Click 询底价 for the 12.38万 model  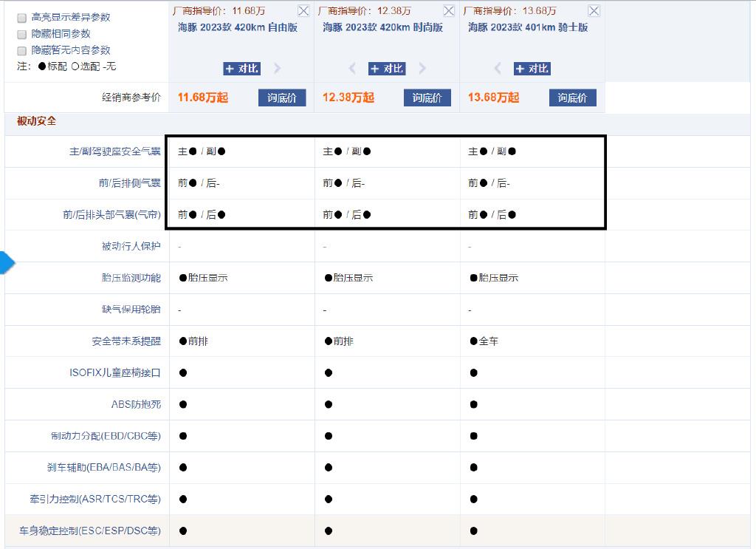427,98
